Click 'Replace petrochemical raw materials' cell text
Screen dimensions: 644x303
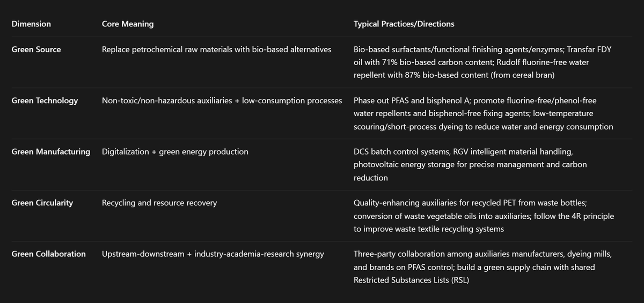(167, 49)
